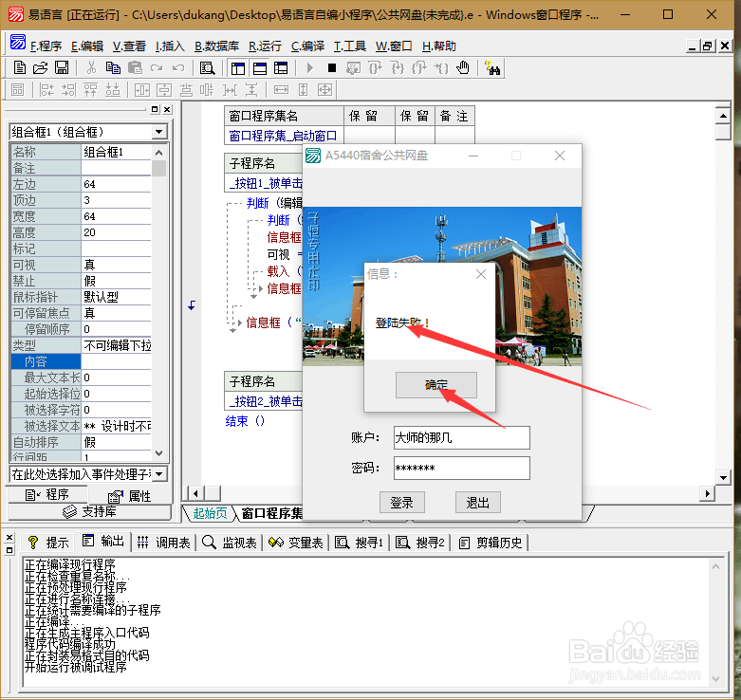The height and width of the screenshot is (700, 741).
Task: Click the Find magnifier toolbar icon
Action: [207, 68]
